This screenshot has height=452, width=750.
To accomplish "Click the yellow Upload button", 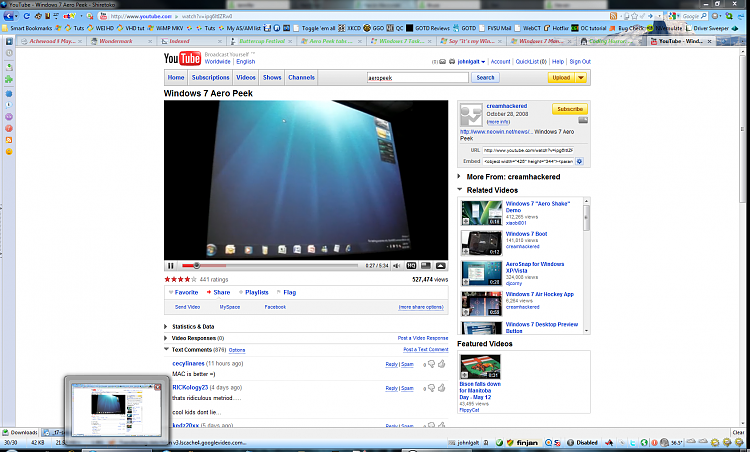I will pos(561,77).
